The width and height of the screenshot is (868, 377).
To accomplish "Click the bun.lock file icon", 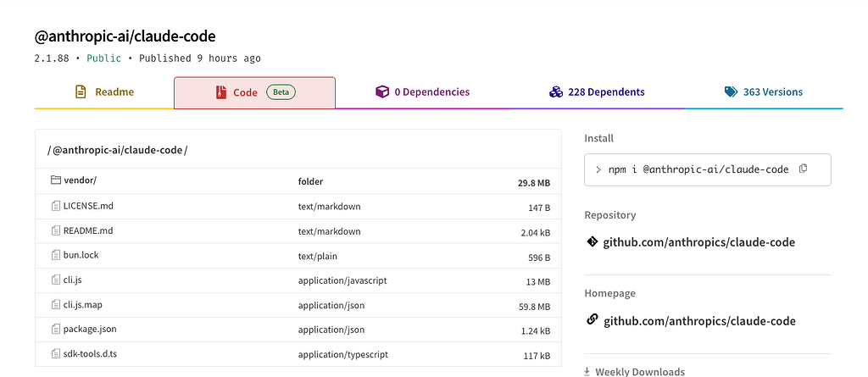I will point(55,255).
